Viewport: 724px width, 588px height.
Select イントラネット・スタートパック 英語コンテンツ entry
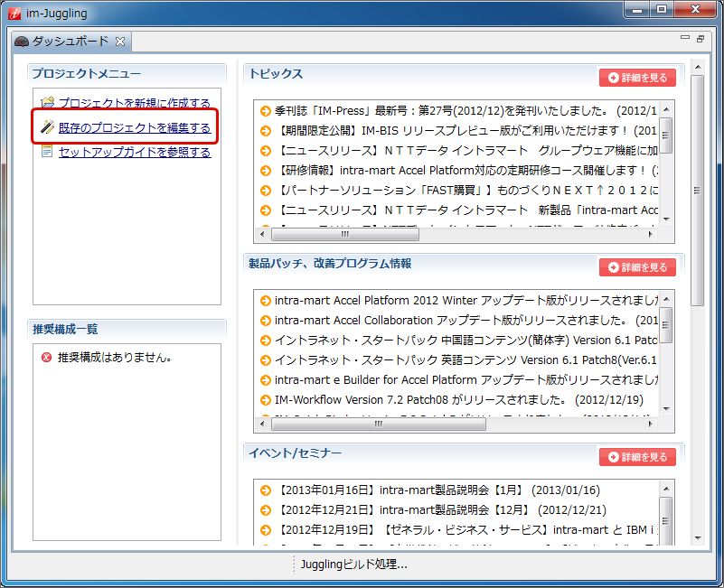tap(465, 360)
